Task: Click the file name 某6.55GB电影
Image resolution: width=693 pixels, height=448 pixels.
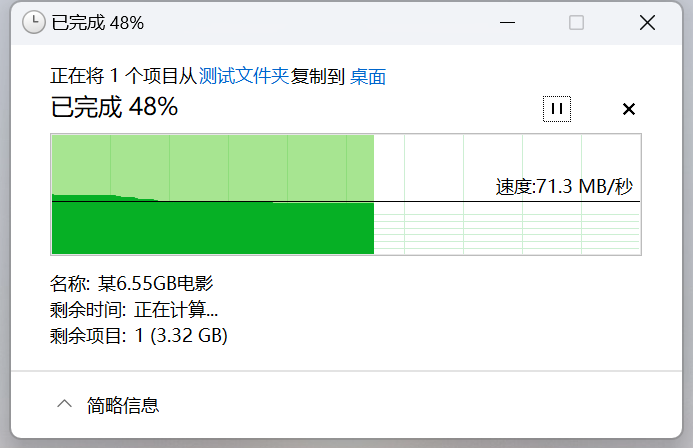Action: tap(155, 283)
